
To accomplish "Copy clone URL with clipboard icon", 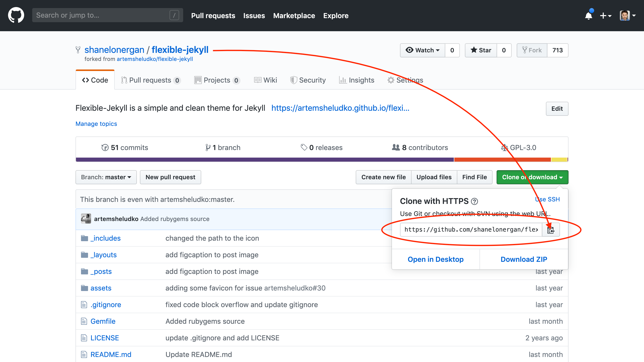I will coord(551,229).
